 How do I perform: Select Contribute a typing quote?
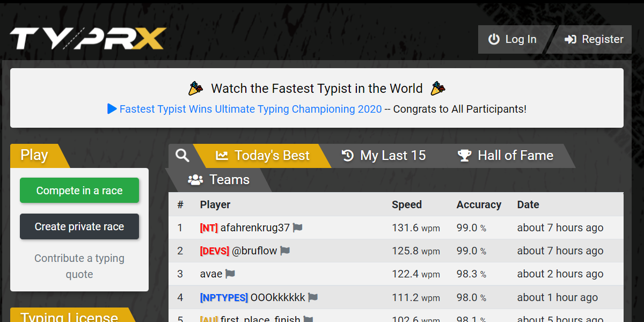click(79, 266)
